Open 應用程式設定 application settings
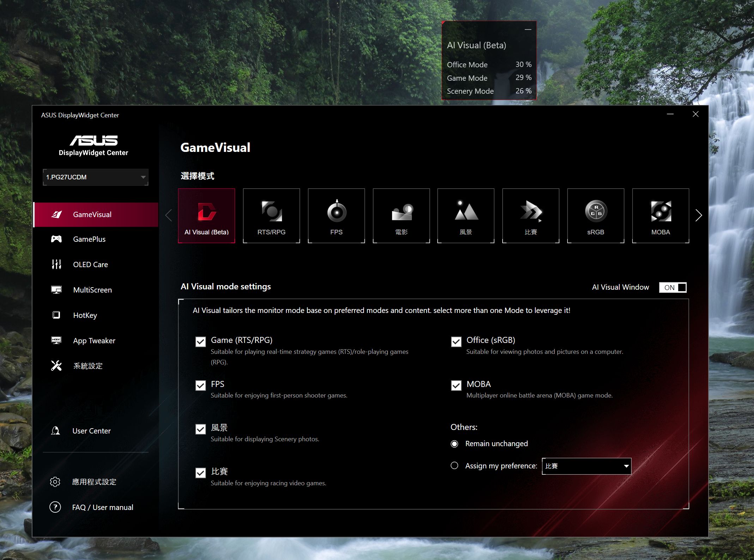Viewport: 754px width, 560px height. pos(94,482)
